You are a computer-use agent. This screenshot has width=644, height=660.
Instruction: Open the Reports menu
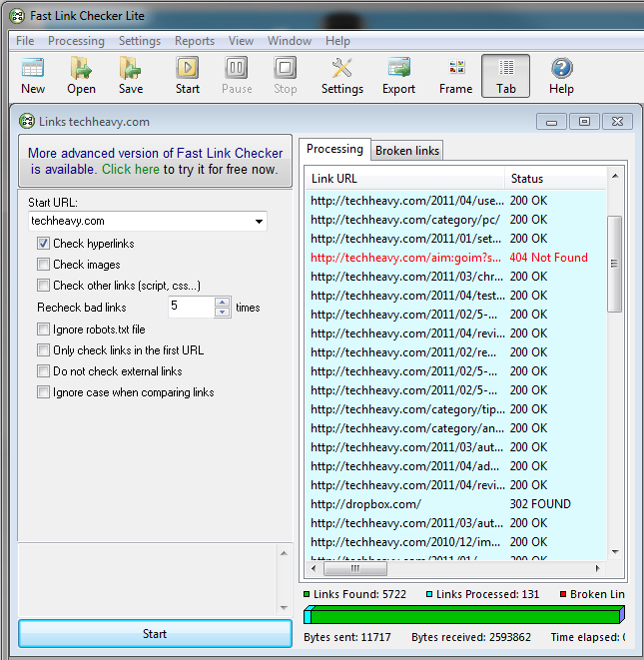[x=195, y=41]
